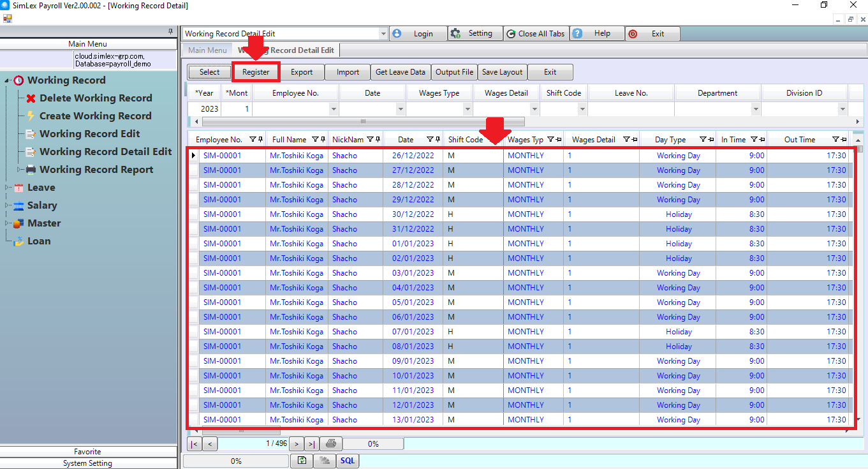This screenshot has height=469, width=868.
Task: Click the Year input field showing 2023
Action: coord(204,109)
